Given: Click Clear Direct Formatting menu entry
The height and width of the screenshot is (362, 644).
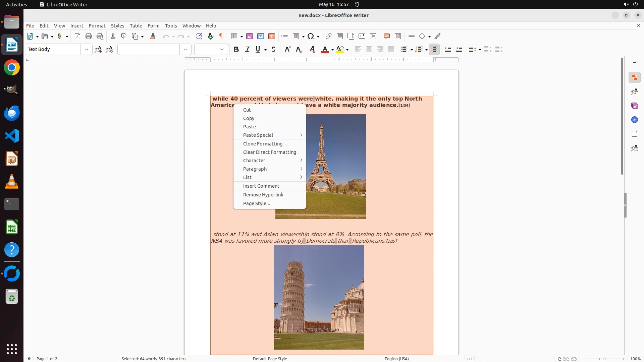Looking at the screenshot, I should [x=269, y=152].
